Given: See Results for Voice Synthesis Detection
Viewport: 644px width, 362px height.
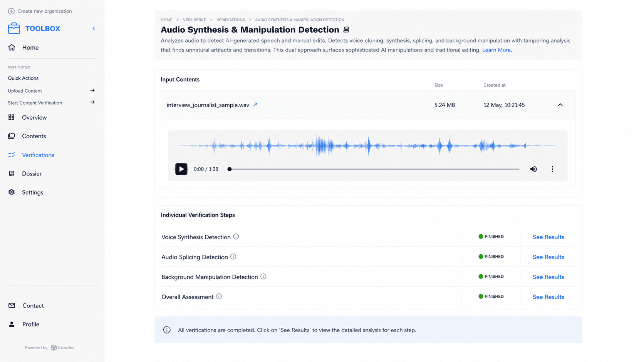Looking at the screenshot, I should 548,237.
